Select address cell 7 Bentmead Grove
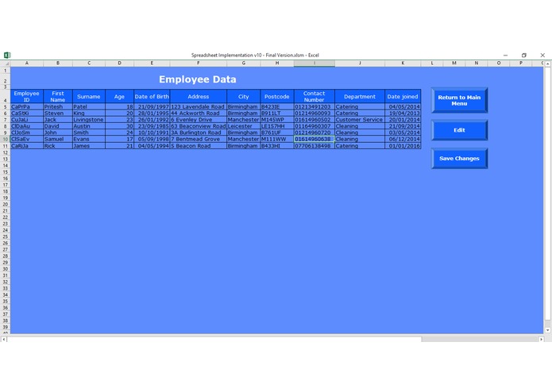Screen dimensions: 552x392 pyautogui.click(x=199, y=139)
